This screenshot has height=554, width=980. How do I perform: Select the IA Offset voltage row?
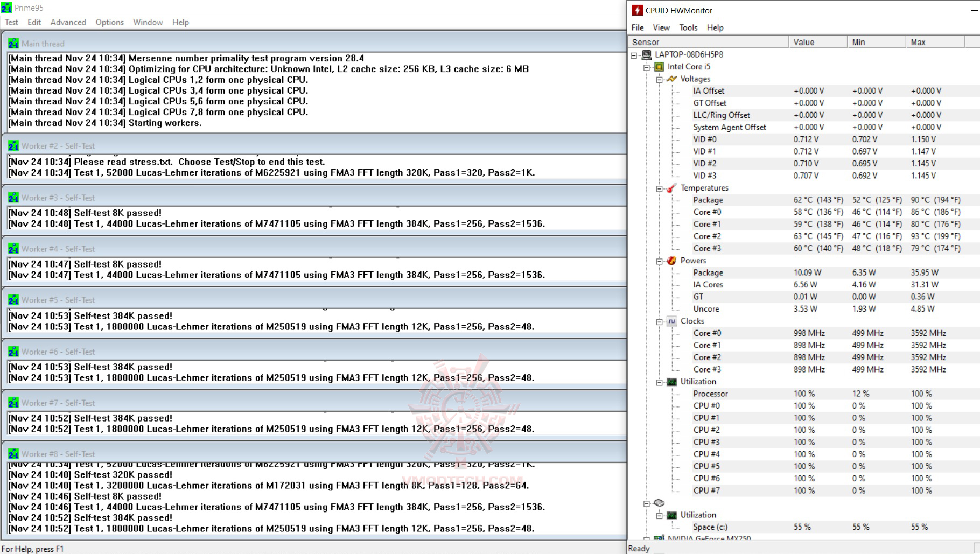point(835,91)
